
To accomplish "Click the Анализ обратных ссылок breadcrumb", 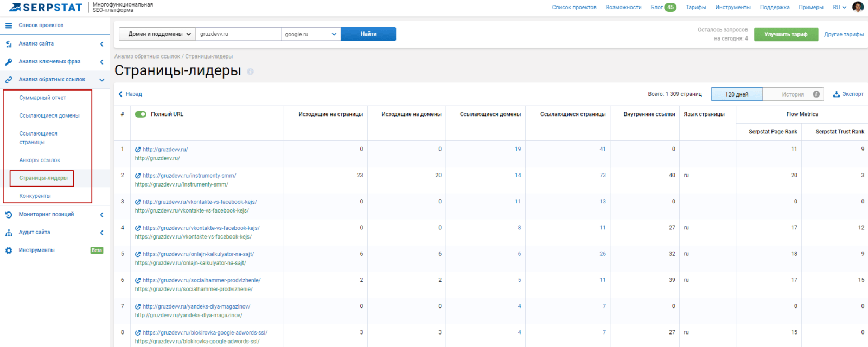I will [147, 56].
